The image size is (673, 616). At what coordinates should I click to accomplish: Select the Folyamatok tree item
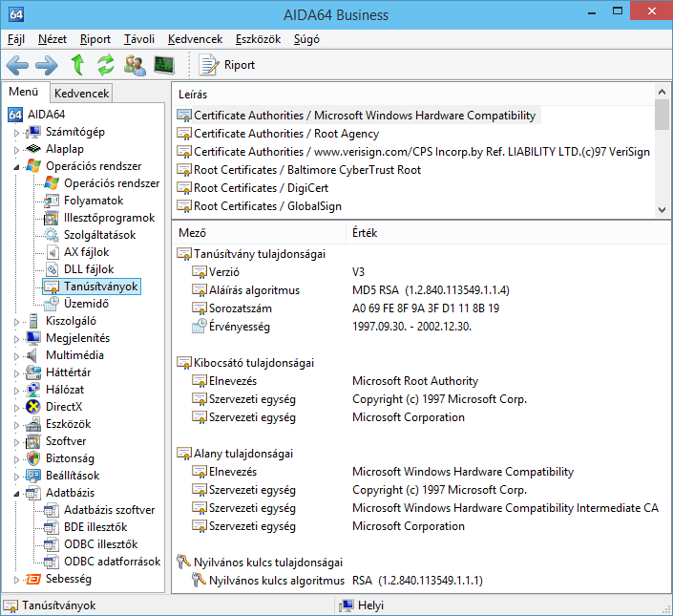(94, 201)
